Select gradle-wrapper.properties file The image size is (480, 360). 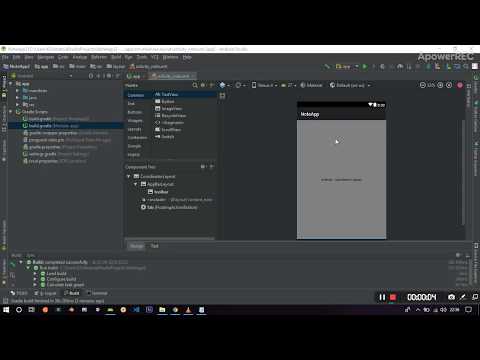(x=65, y=133)
